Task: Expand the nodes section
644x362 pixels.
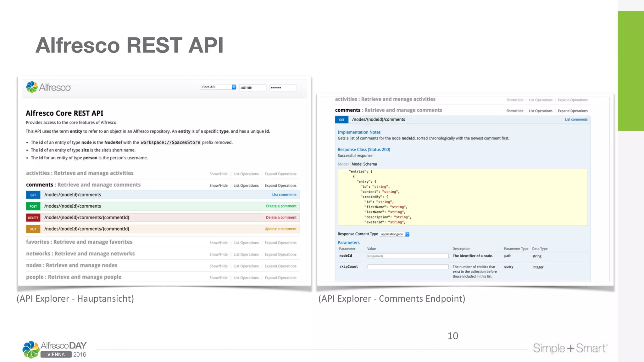Action: (x=72, y=265)
